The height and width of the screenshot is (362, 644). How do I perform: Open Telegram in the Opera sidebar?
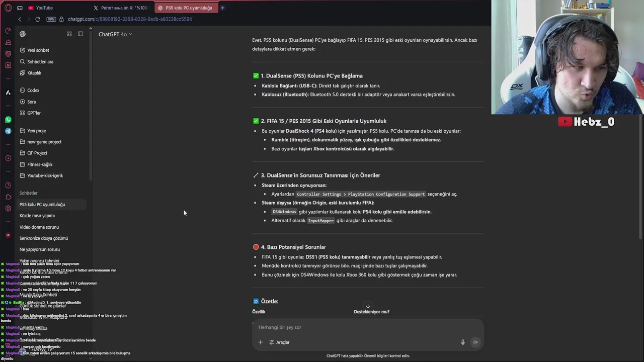pos(8,131)
